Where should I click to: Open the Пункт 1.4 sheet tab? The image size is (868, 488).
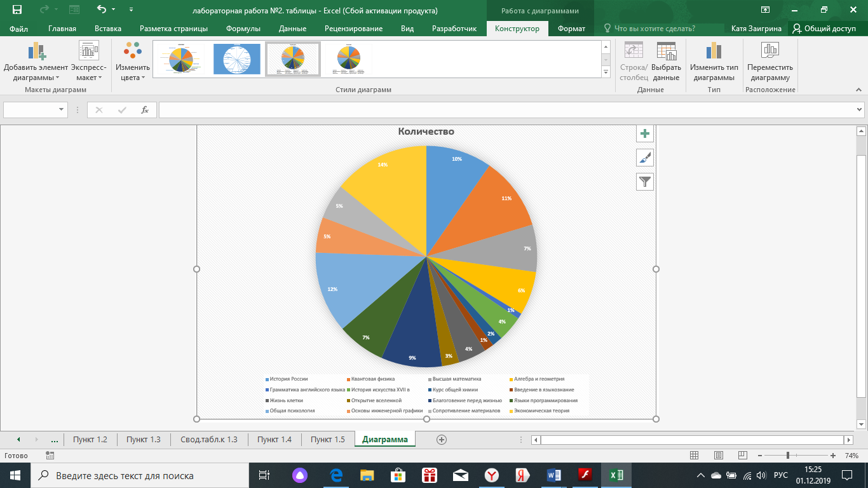(x=275, y=439)
